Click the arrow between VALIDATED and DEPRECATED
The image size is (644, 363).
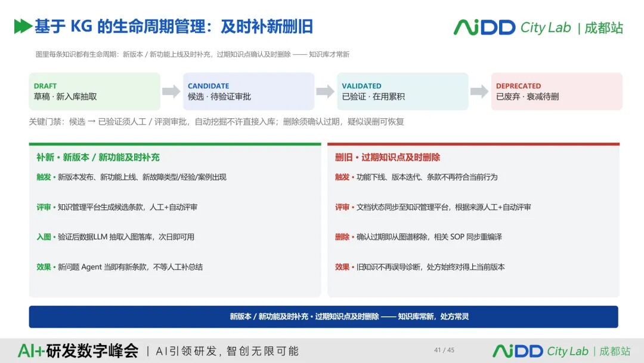[479, 91]
